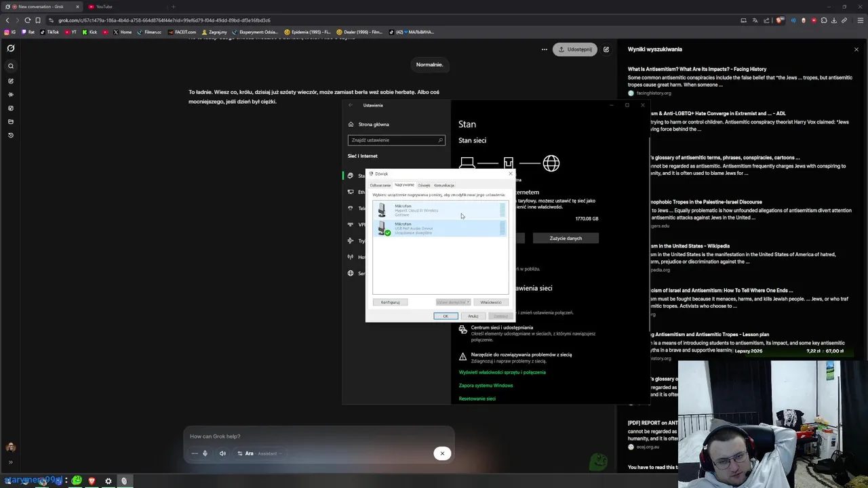Open Narzędzie do rozwiązywania problemów z siecią
Image resolution: width=868 pixels, height=488 pixels.
516,357
